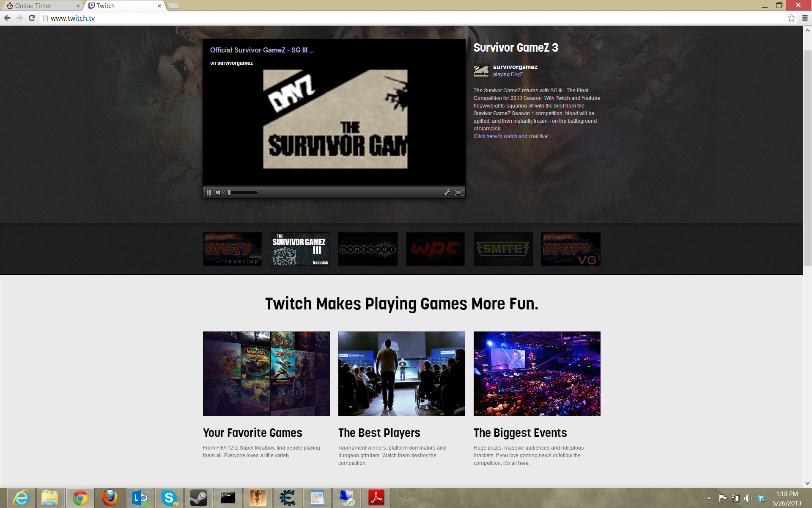Focus the www.twitch.tv address bar
The height and width of the screenshot is (508, 812).
tap(414, 18)
